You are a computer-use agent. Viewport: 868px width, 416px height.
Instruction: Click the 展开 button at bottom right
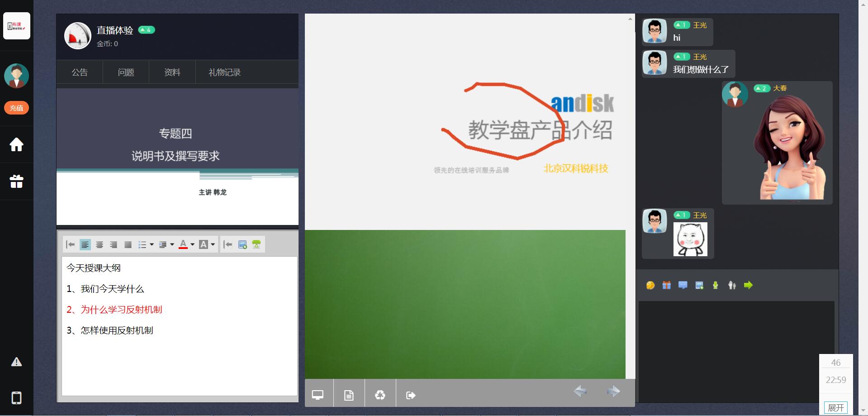point(835,407)
